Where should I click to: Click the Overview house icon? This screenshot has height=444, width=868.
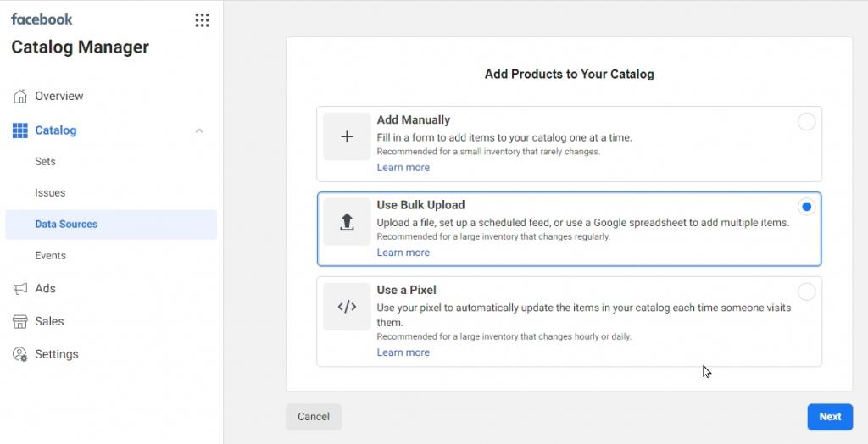pyautogui.click(x=20, y=96)
